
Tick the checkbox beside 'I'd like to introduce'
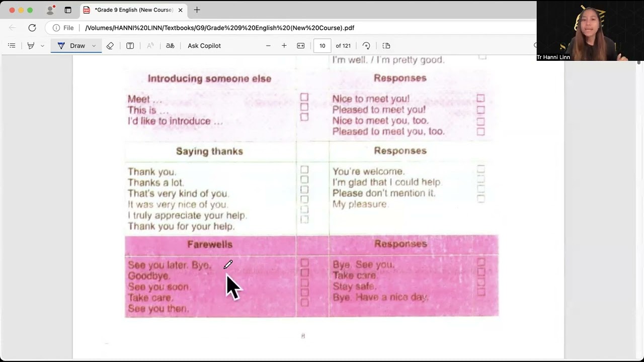[x=304, y=117]
